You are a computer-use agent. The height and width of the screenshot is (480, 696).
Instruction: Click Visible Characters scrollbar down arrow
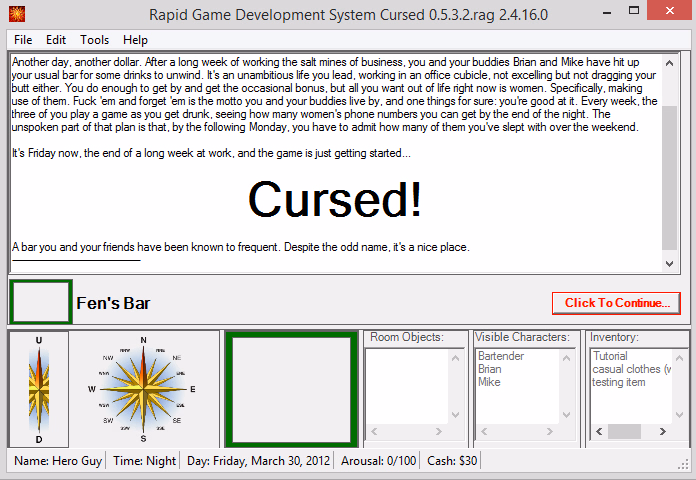coord(566,415)
